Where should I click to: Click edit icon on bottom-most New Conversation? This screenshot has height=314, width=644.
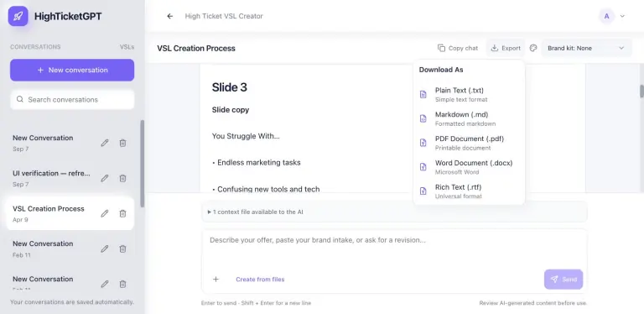pyautogui.click(x=105, y=284)
